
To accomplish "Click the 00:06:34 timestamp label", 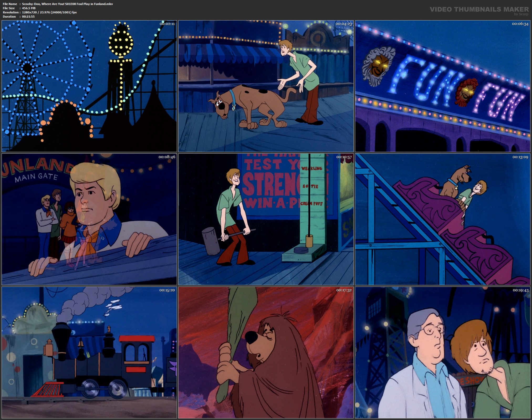I will coord(520,24).
